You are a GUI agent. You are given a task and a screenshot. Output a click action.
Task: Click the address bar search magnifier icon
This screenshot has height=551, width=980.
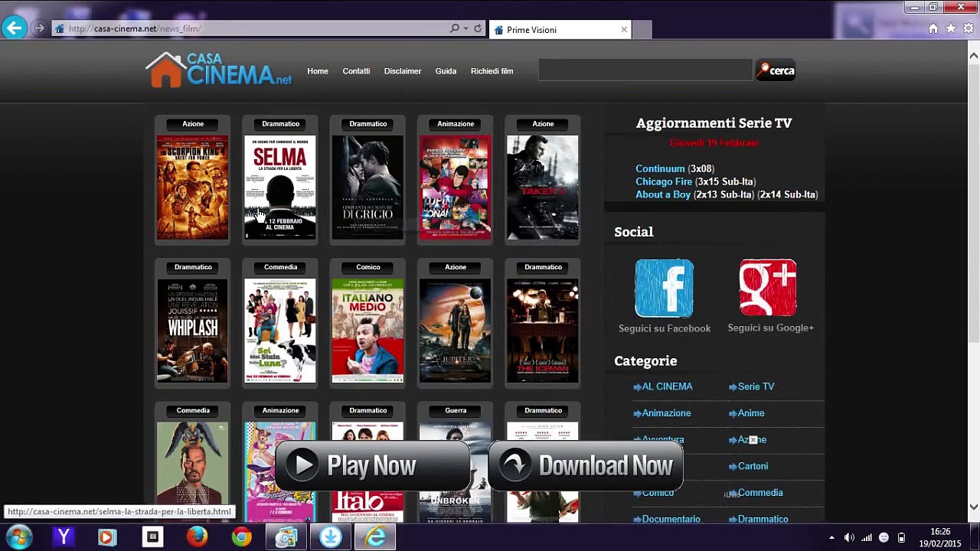pyautogui.click(x=455, y=29)
